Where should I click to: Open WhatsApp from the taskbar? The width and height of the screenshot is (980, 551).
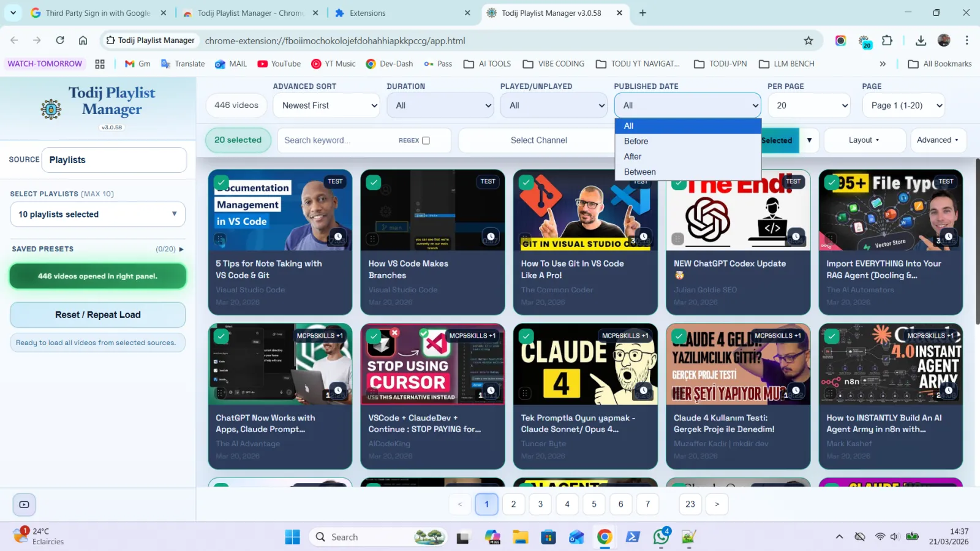point(661,537)
